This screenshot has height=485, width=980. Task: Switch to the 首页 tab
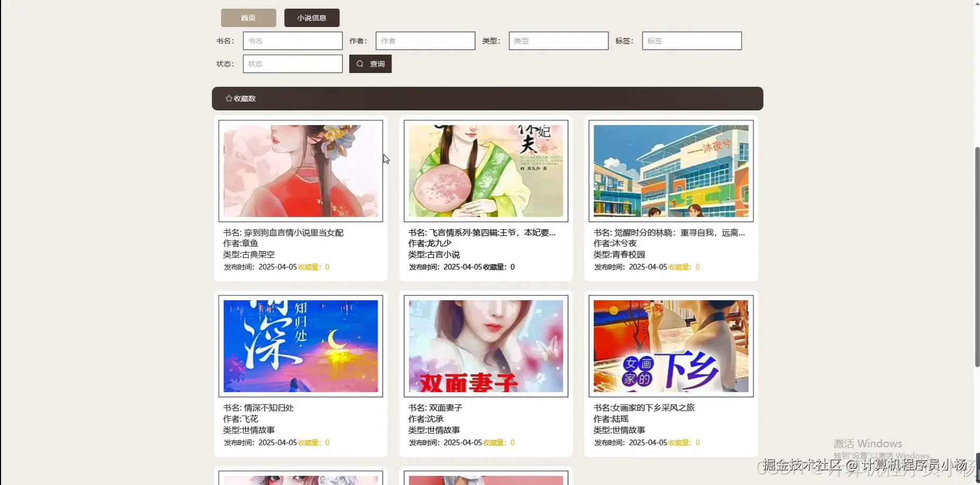(248, 18)
